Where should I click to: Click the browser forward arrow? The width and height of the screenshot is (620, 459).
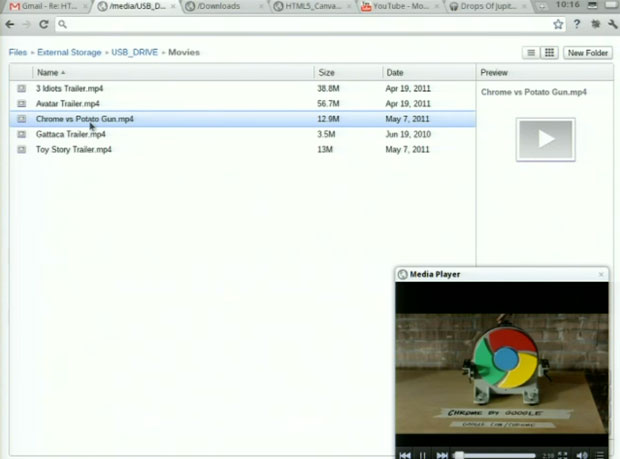26,25
